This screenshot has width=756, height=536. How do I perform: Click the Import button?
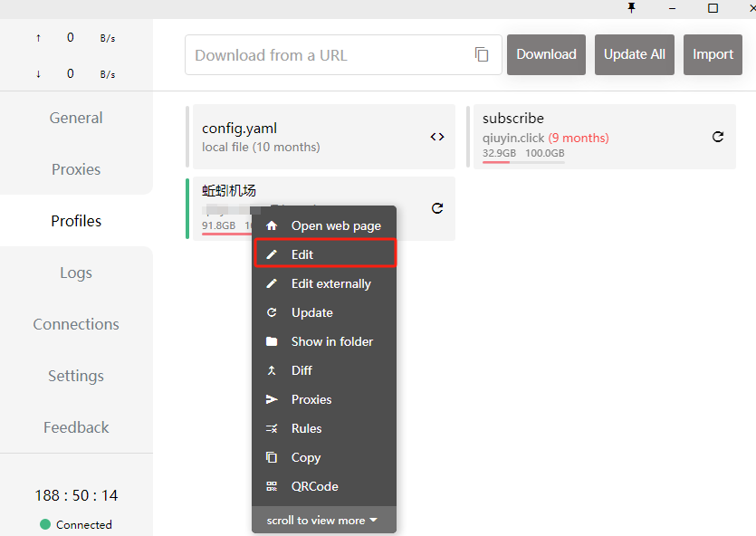click(713, 54)
